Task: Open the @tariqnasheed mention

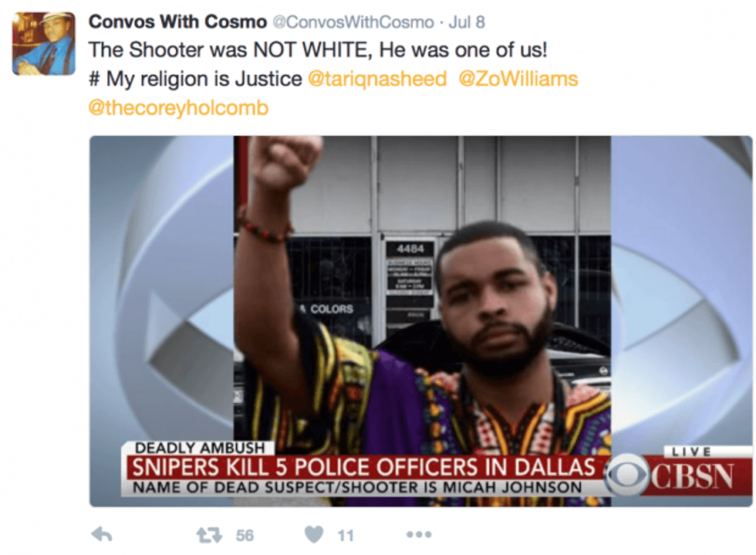Action: (x=377, y=80)
